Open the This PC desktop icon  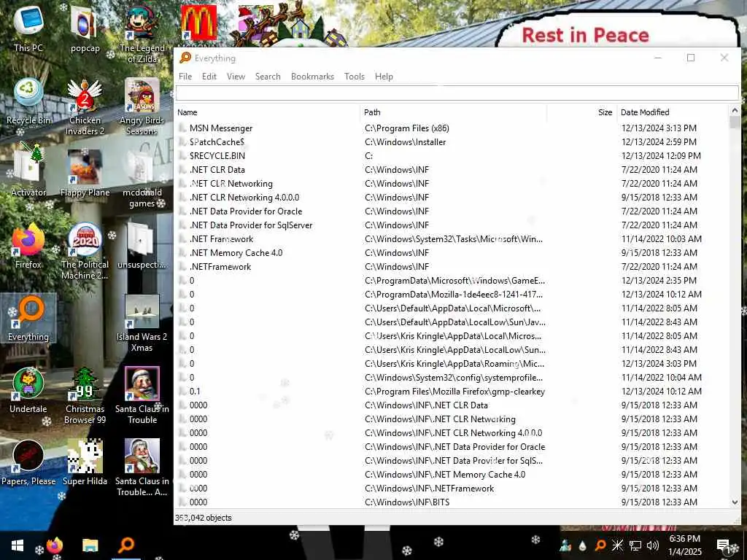[28, 28]
